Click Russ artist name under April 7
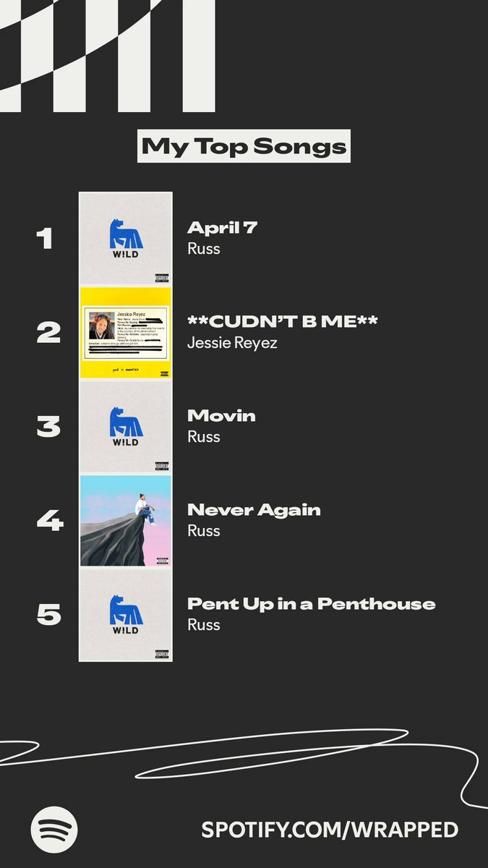This screenshot has width=488, height=868. pyautogui.click(x=204, y=249)
